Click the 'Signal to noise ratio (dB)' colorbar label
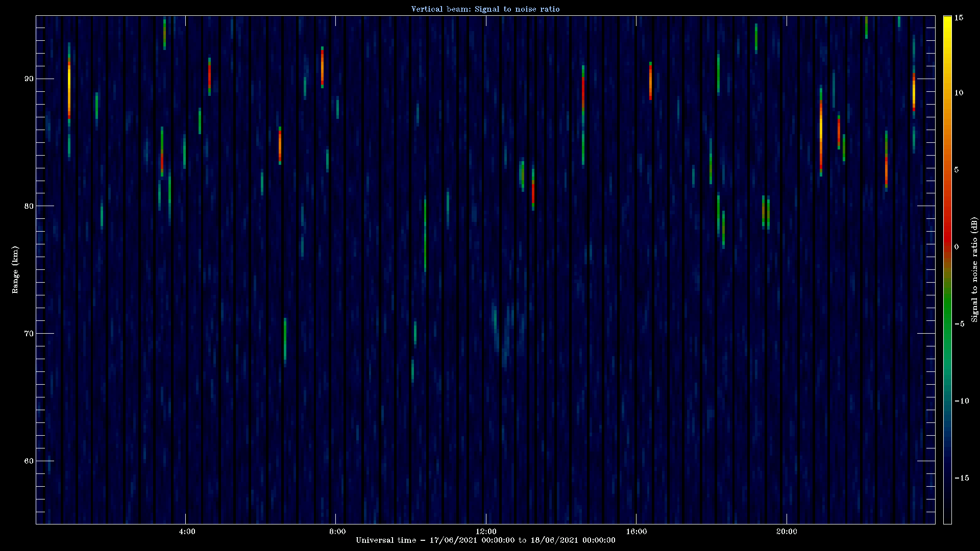This screenshot has width=980, height=551. [x=974, y=269]
